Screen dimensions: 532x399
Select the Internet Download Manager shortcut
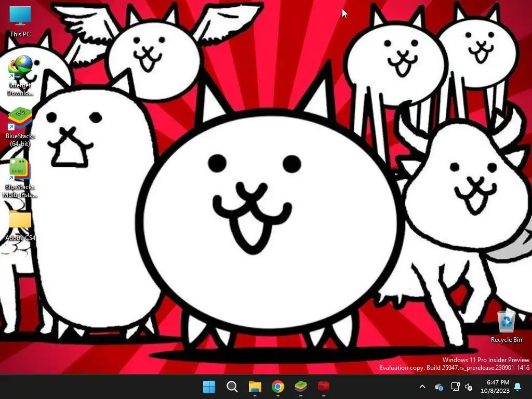tap(20, 76)
